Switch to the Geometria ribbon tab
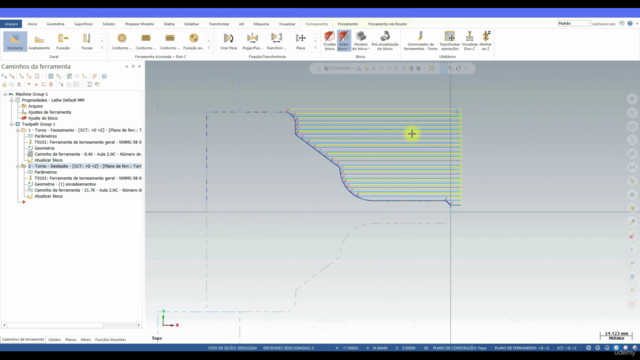This screenshot has width=640, height=360. (x=55, y=24)
